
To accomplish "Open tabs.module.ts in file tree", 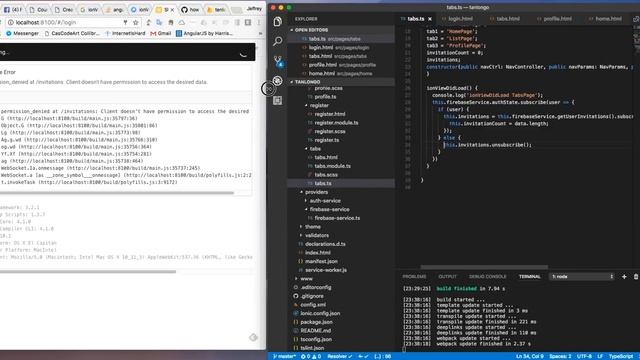I will 332,166.
